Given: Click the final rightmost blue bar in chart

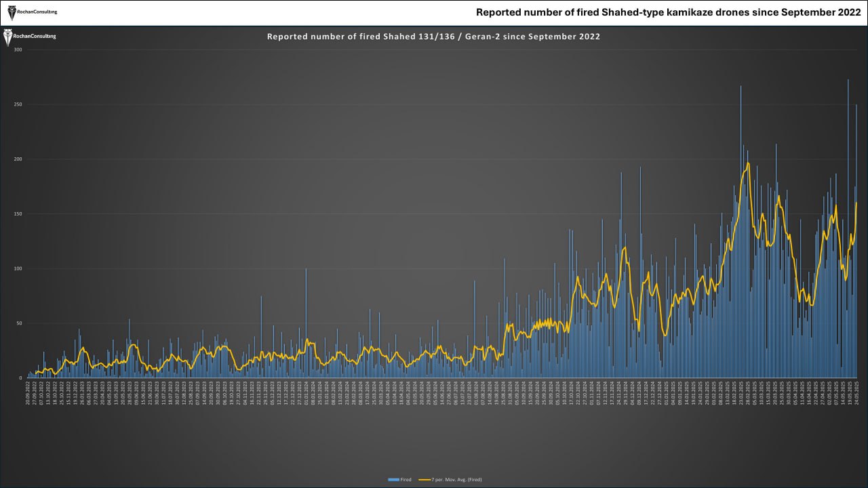Looking at the screenshot, I should tap(856, 271).
